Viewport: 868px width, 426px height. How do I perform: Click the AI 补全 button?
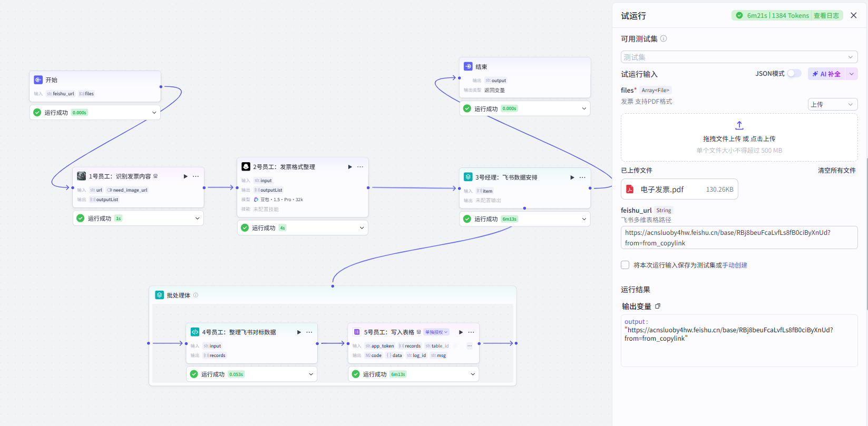pos(826,74)
